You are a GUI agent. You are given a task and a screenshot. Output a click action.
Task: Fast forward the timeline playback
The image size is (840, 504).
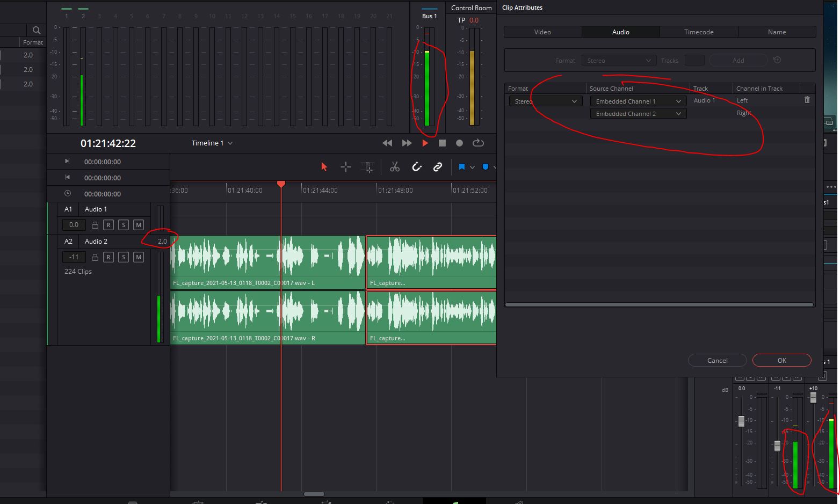[x=407, y=143]
